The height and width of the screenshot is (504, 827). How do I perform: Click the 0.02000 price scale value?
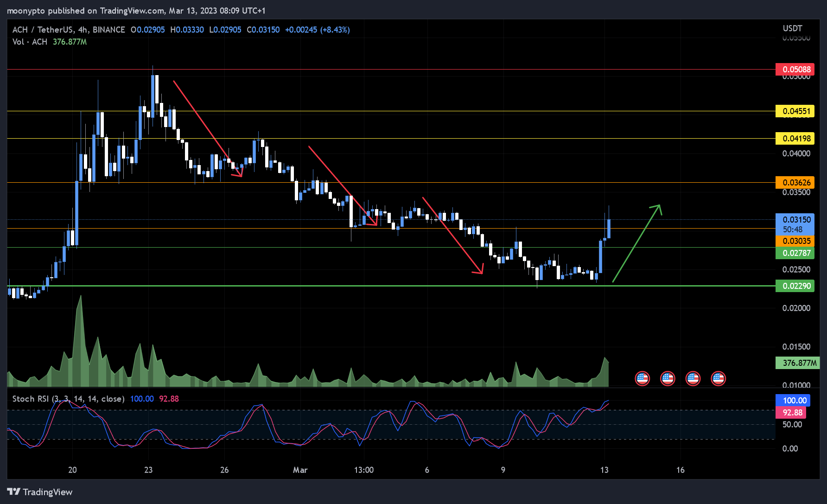coord(796,308)
